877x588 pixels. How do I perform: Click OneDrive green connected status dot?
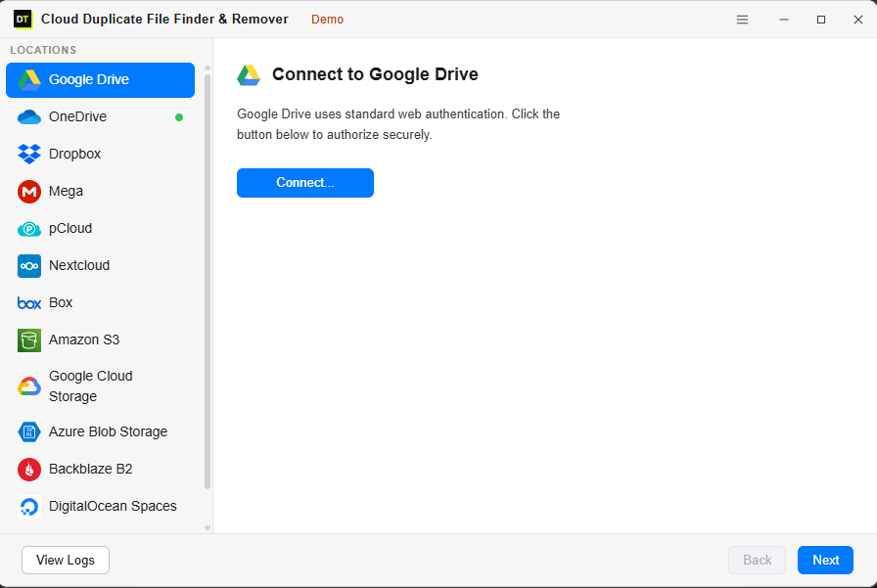pos(179,117)
